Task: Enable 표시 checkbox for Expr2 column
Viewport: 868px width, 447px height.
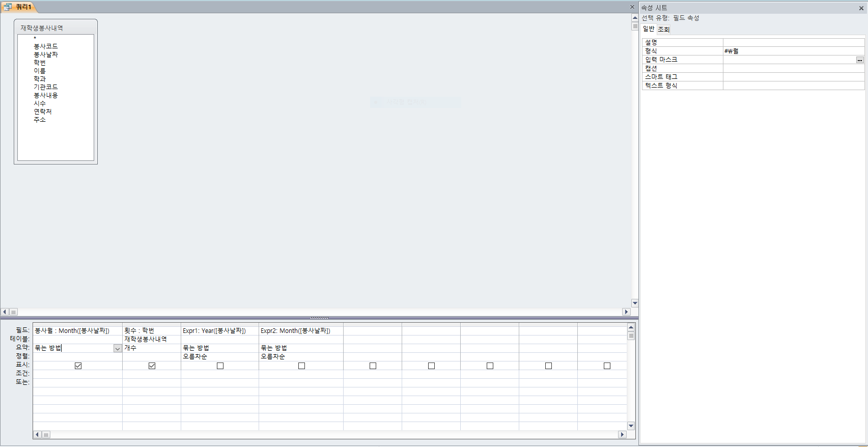Action: coord(301,366)
